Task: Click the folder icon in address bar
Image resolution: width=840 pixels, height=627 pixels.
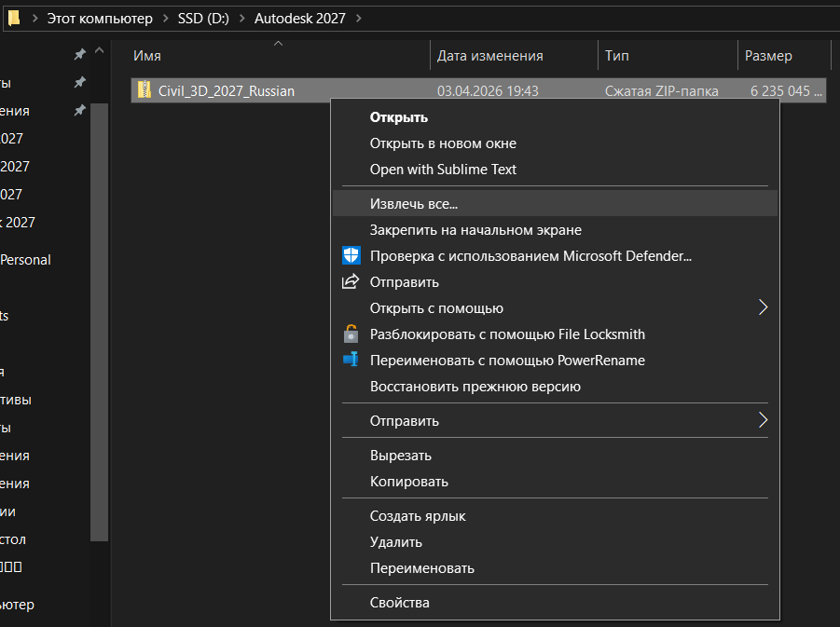Action: point(15,19)
